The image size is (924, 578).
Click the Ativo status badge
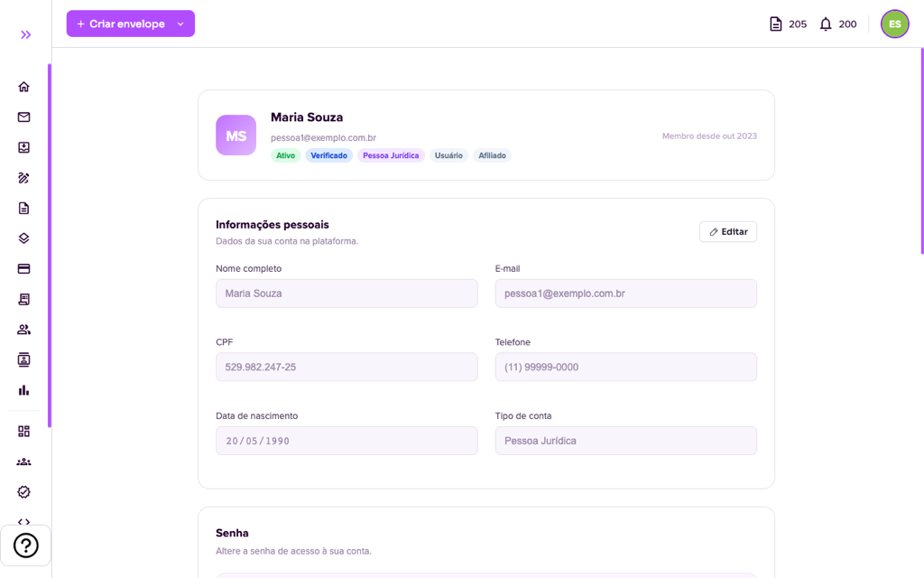pos(286,155)
